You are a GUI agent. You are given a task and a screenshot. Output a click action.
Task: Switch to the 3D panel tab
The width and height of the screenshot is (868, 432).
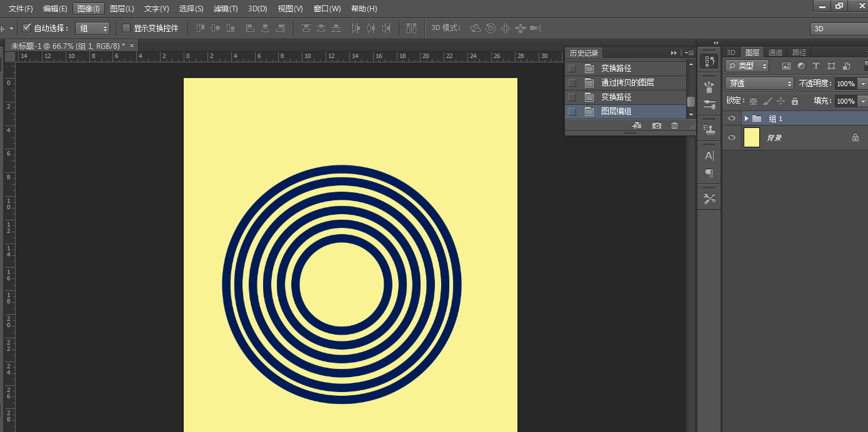pyautogui.click(x=731, y=52)
